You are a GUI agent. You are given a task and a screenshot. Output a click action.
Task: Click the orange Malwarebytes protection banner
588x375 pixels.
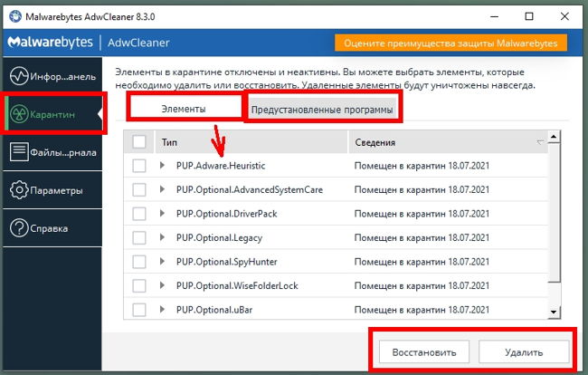pyautogui.click(x=450, y=43)
